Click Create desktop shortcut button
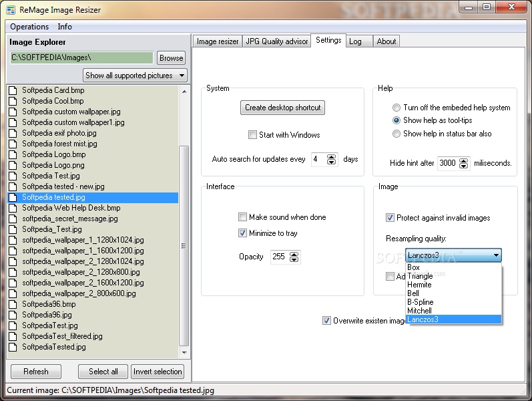 pyautogui.click(x=282, y=108)
